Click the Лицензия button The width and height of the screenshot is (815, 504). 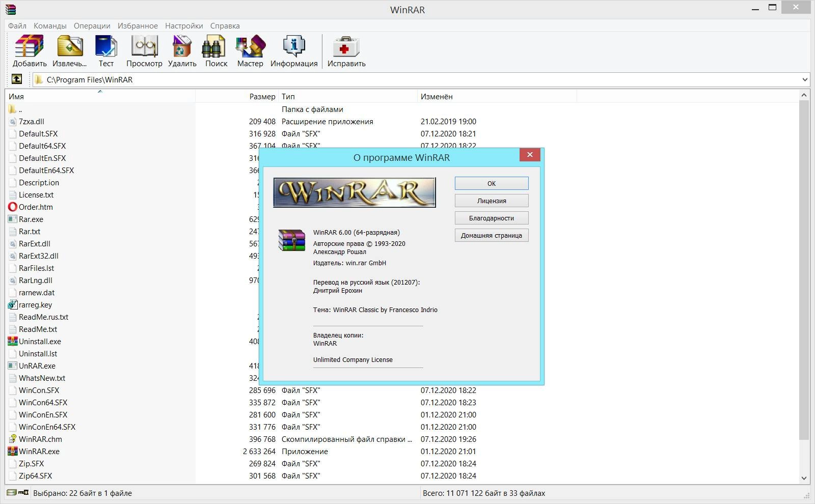click(492, 201)
